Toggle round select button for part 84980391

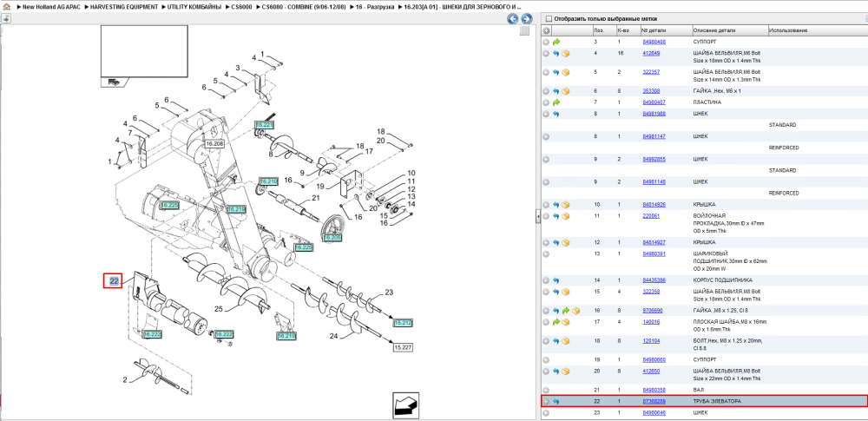(x=546, y=253)
